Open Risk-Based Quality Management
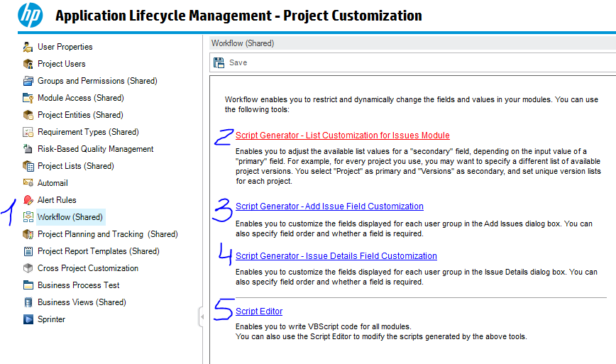616x364 pixels. point(95,149)
